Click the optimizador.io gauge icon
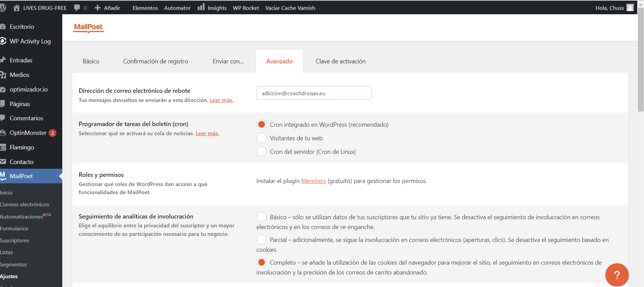This screenshot has width=644, height=287. [x=3, y=89]
